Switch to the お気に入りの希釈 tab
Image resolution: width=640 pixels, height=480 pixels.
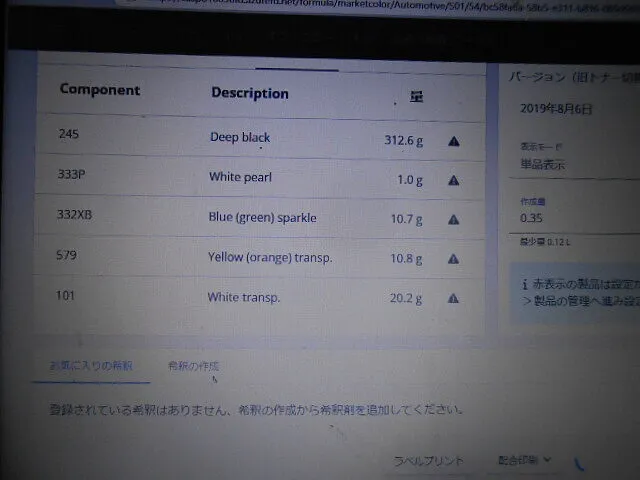pos(91,367)
